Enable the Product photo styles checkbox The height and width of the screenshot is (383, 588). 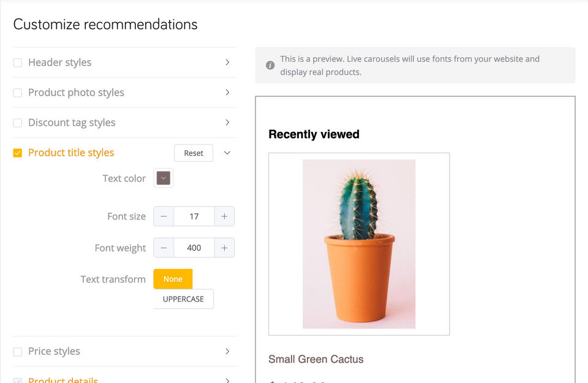pyautogui.click(x=18, y=93)
